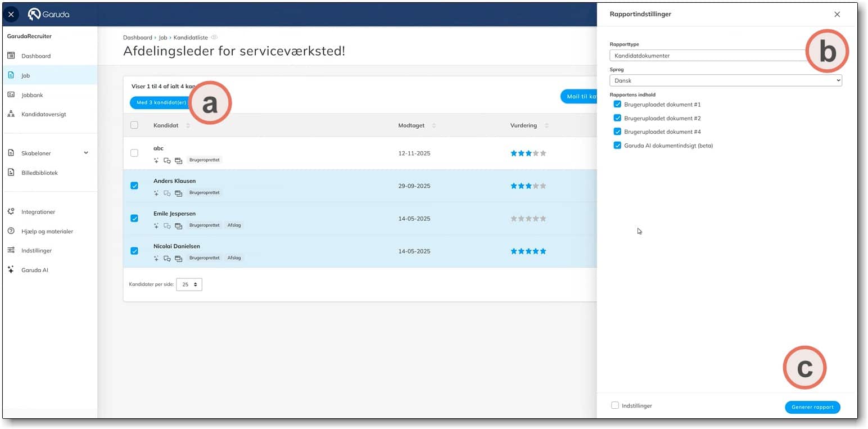Uncheck Nicolai Danielsen's checkbox
This screenshot has height=429, width=868.
pos(134,251)
